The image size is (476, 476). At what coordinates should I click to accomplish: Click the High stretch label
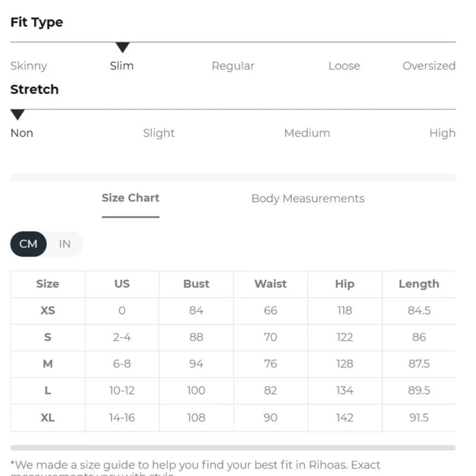point(442,133)
